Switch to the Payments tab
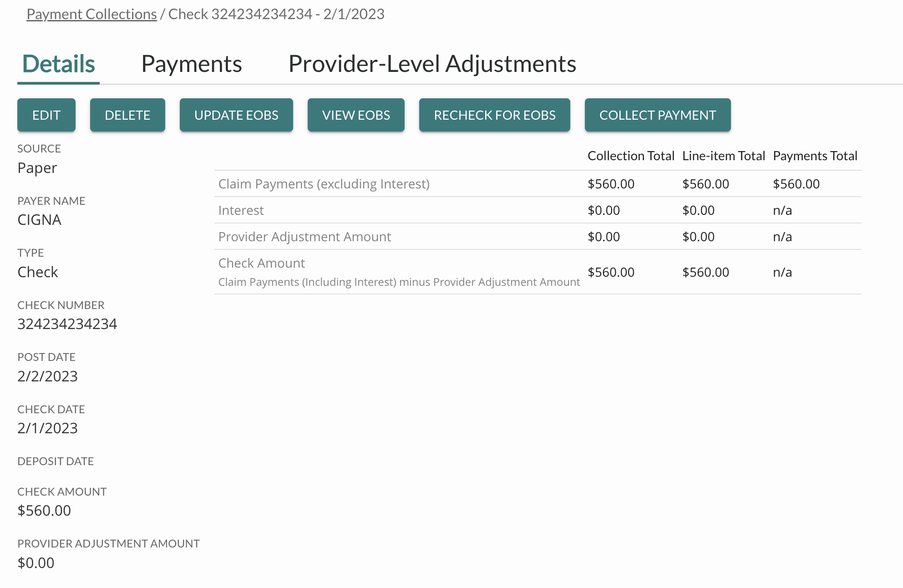 tap(192, 64)
